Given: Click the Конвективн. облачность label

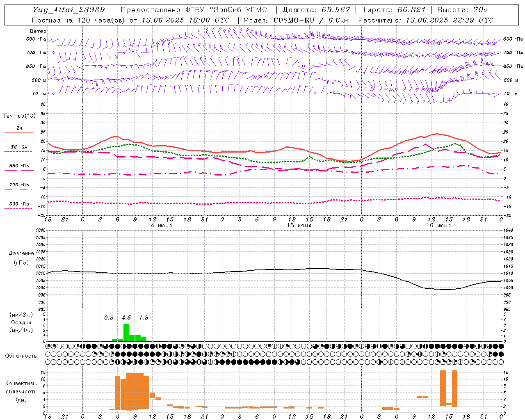Looking at the screenshot, I should pos(21,388).
